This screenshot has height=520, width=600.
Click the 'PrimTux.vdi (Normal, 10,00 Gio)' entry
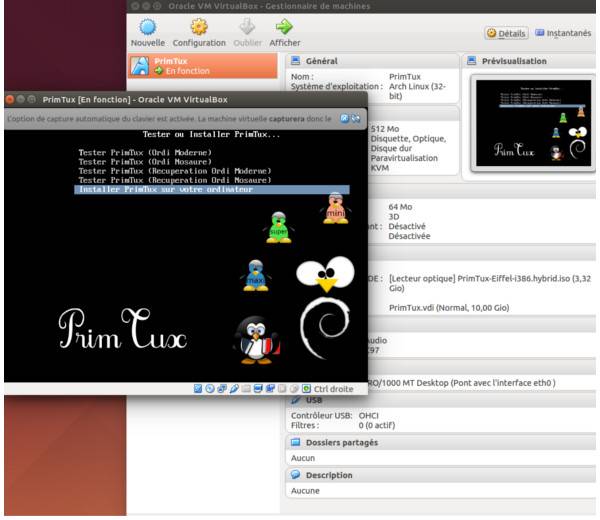449,308
